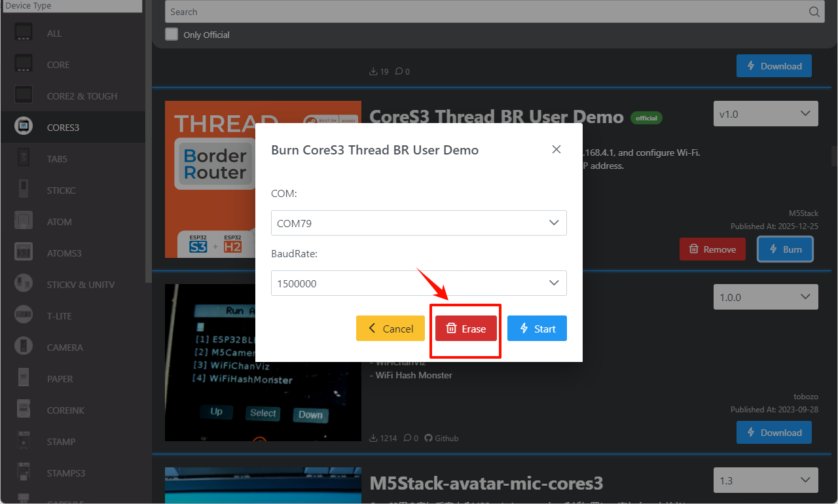
Task: Cancel the burn dialog
Action: click(x=390, y=329)
